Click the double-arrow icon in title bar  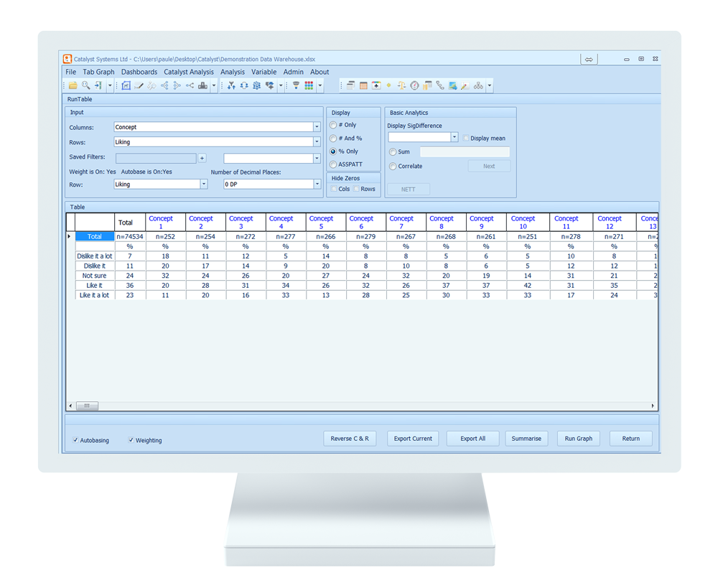tap(589, 59)
